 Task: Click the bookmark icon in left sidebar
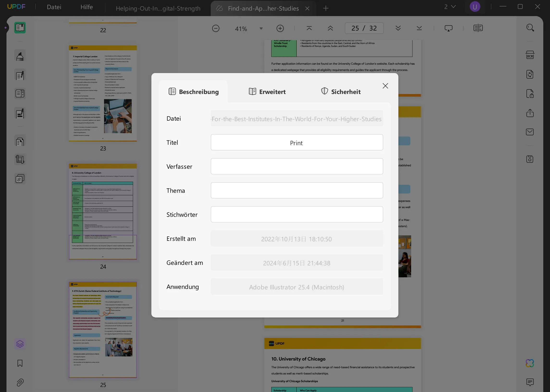(x=20, y=363)
